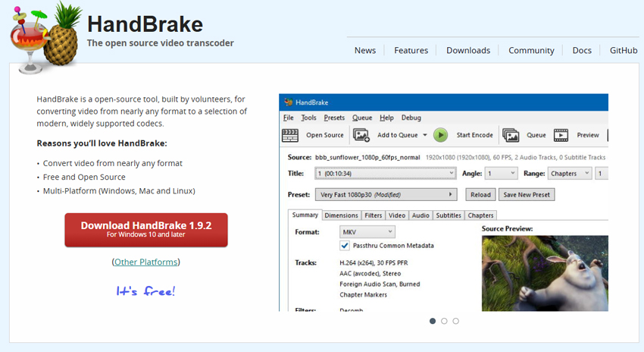Click the Start Encode toolbar label
644x352 pixels.
(x=475, y=135)
